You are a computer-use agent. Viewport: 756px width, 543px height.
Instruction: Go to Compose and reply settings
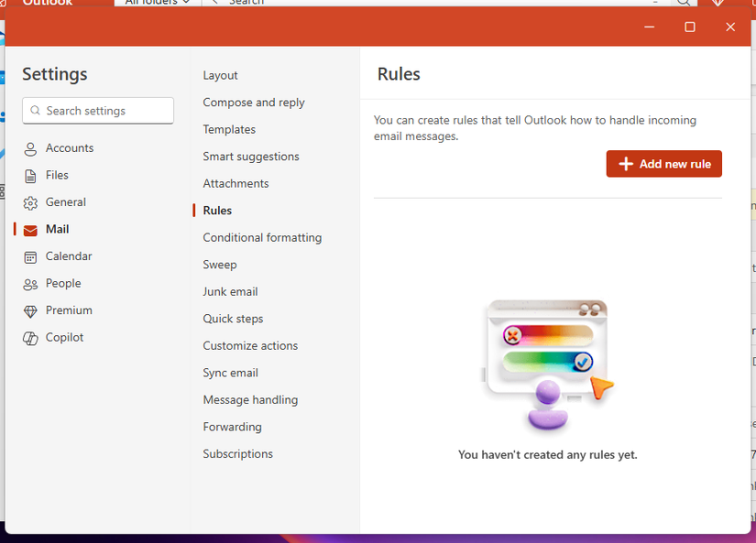254,103
